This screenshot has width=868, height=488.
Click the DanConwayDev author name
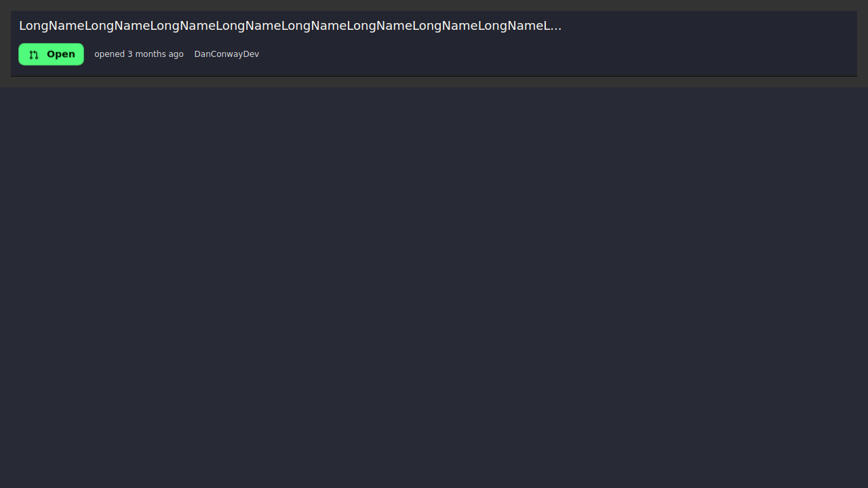tap(226, 54)
